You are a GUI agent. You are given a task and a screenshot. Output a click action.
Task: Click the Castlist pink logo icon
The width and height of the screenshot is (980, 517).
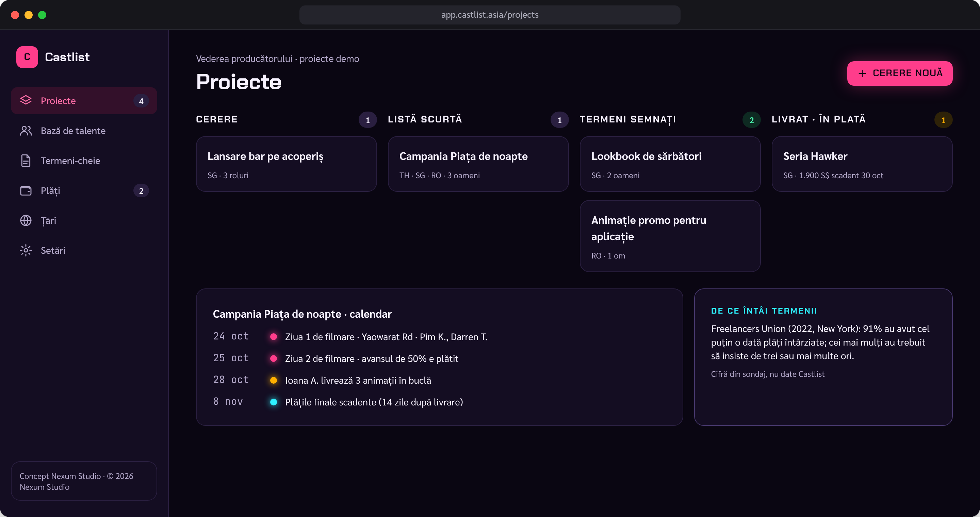(27, 57)
